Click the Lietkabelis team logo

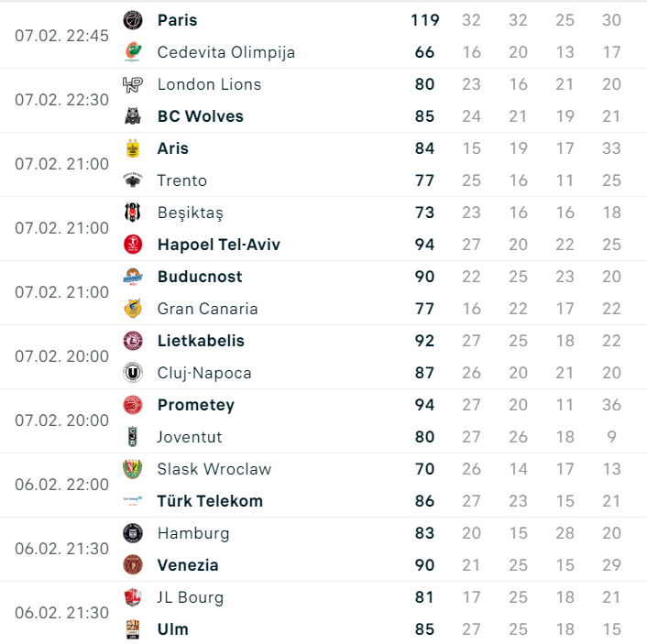tap(133, 341)
